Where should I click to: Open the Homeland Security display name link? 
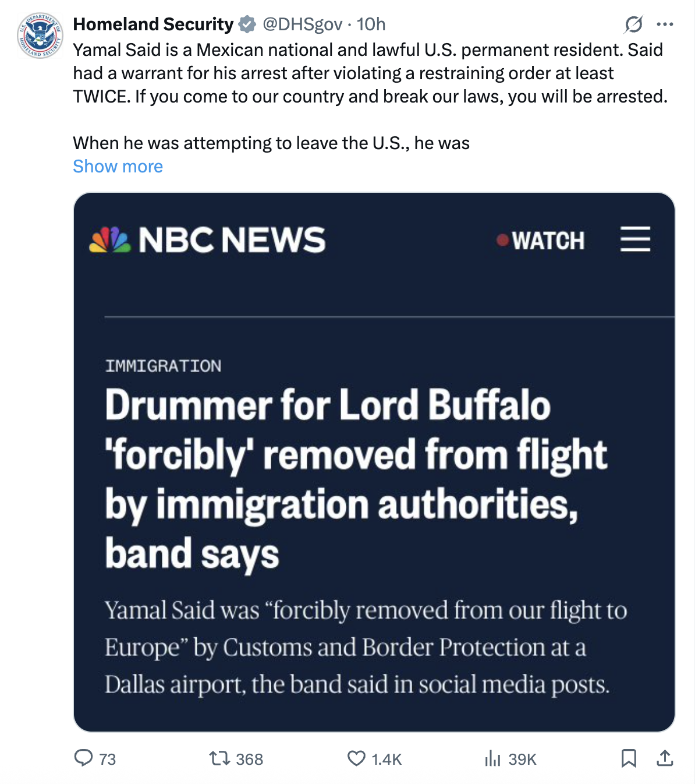[x=153, y=24]
